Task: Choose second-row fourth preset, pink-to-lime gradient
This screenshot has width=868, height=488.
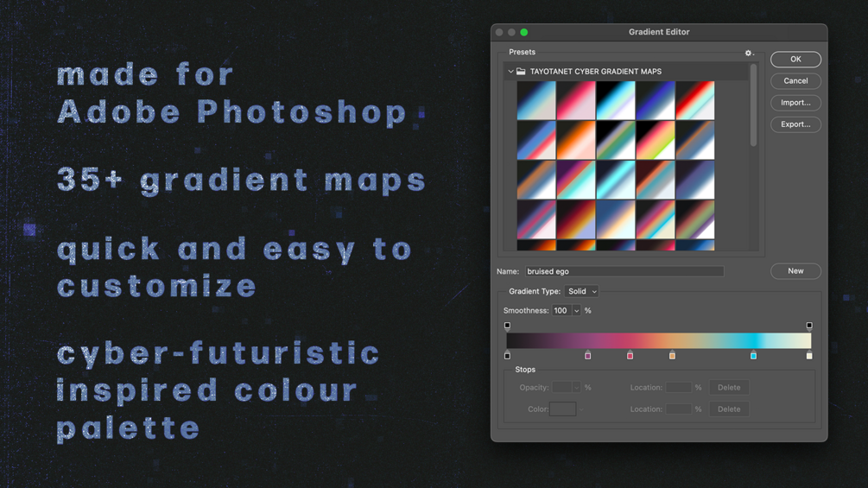Action: 656,141
